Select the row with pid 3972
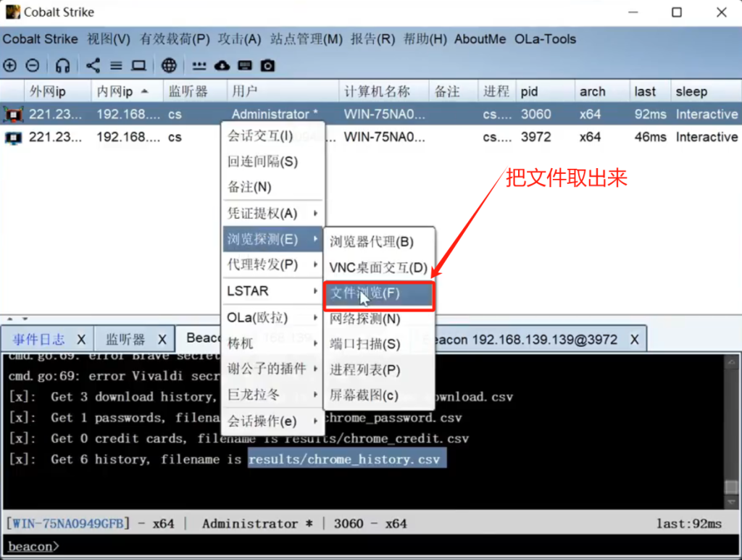The width and height of the screenshot is (742, 560). [371, 138]
